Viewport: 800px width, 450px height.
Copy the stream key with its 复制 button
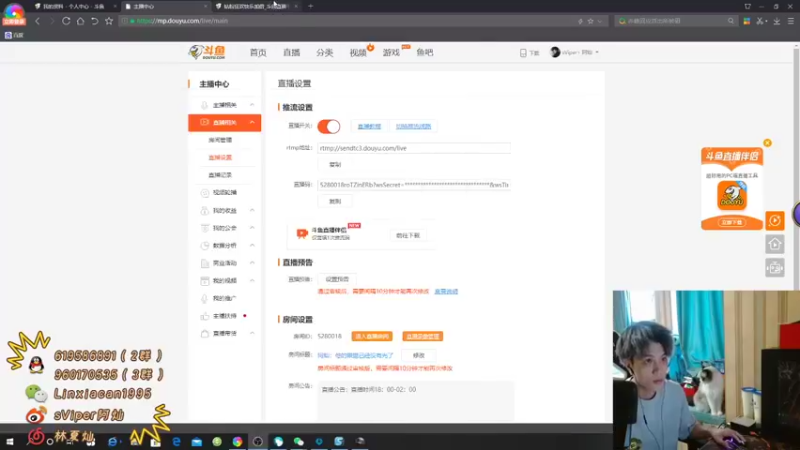335,201
